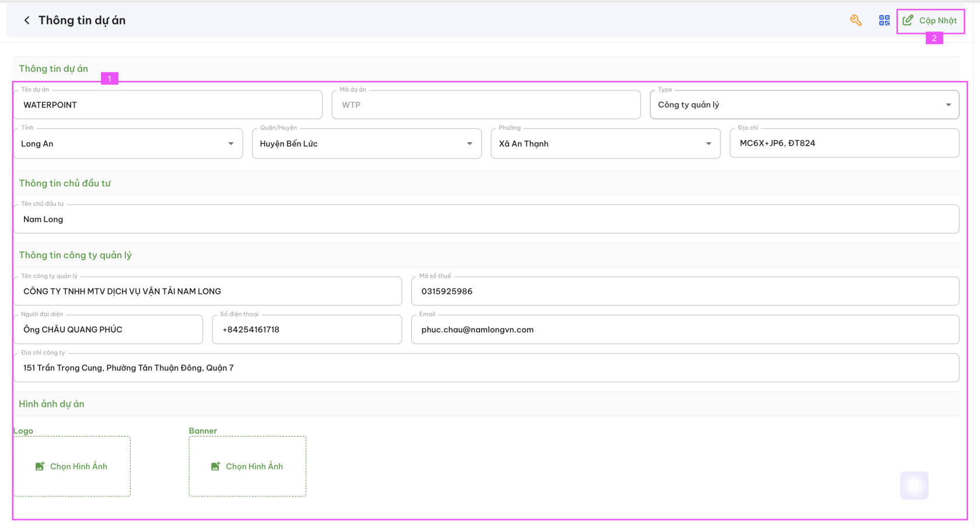The width and height of the screenshot is (980, 528).
Task: Click the Tên dự án field WATERPOINT
Action: [168, 105]
